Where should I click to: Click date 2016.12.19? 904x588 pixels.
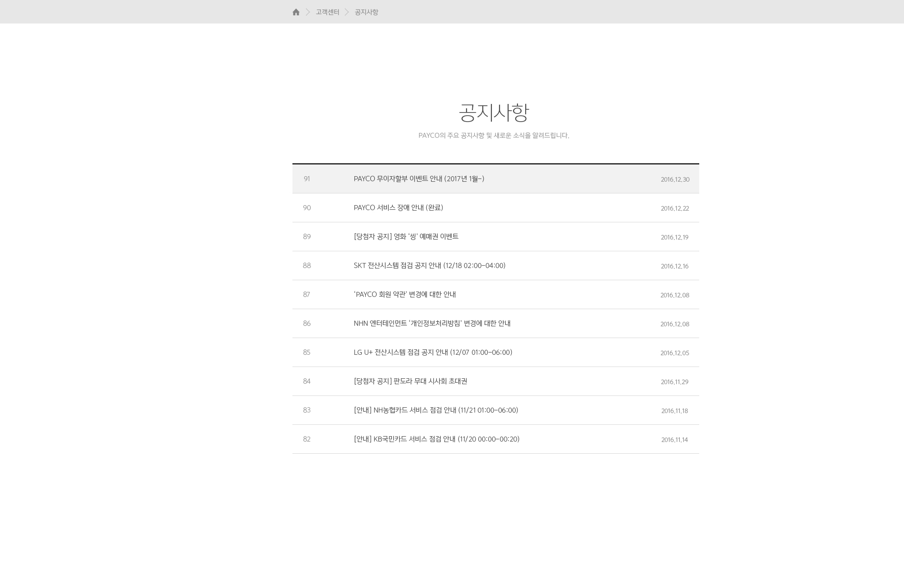pyautogui.click(x=674, y=237)
